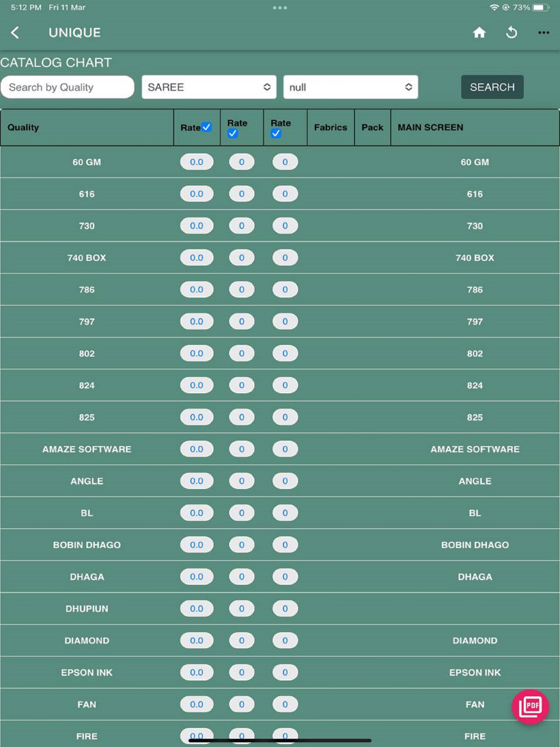Toggle the first Rate column checkbox
This screenshot has height=747, width=560.
(207, 127)
